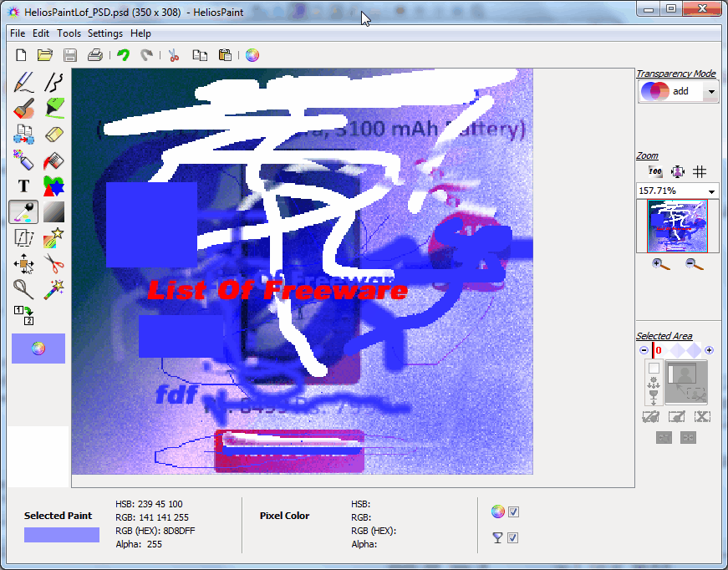Paste from clipboard in the toolbar
The height and width of the screenshot is (570, 728).
coord(225,55)
